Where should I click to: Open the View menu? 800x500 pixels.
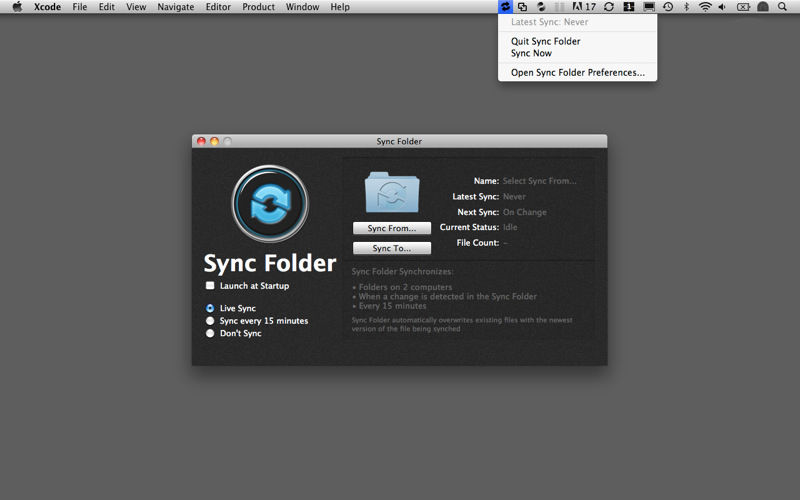pyautogui.click(x=136, y=7)
